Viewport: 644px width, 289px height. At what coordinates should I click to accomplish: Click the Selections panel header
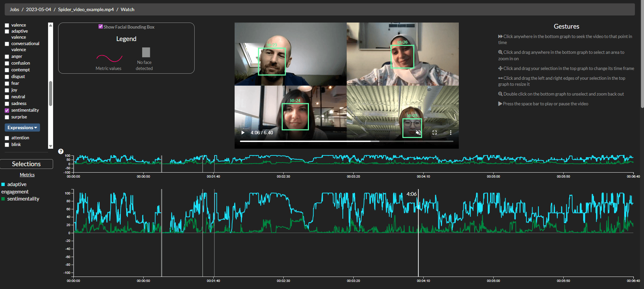coord(27,164)
